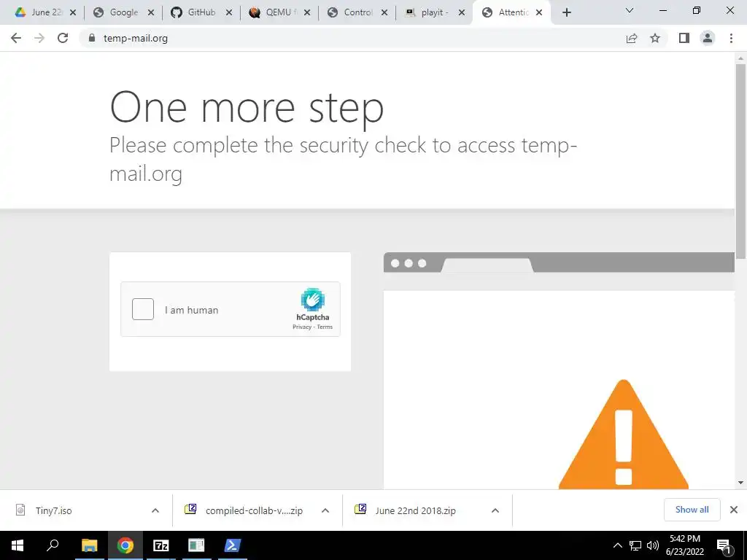Go back to the previous page

(16, 38)
